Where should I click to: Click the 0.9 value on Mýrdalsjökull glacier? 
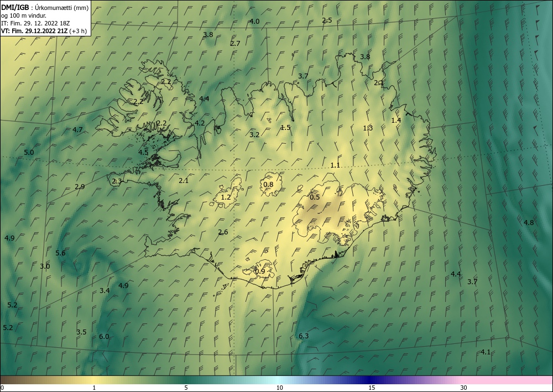[260, 271]
